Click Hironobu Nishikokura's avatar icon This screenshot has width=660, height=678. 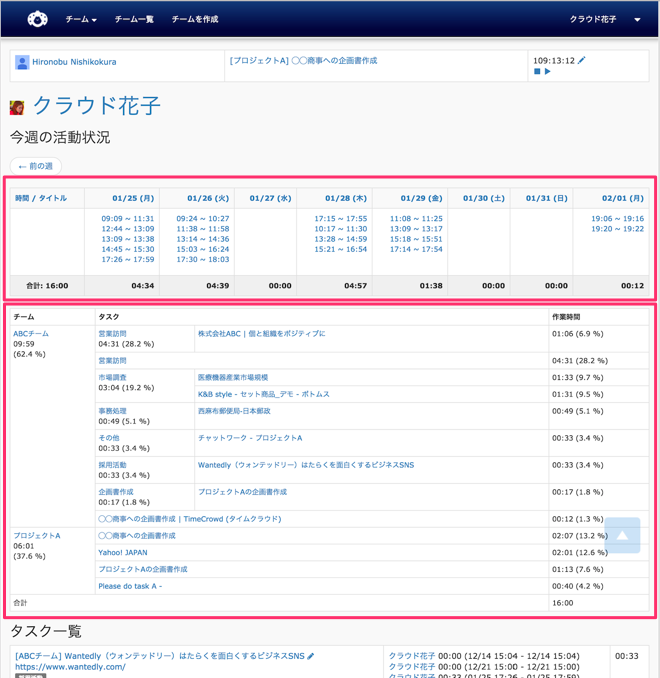(22, 62)
